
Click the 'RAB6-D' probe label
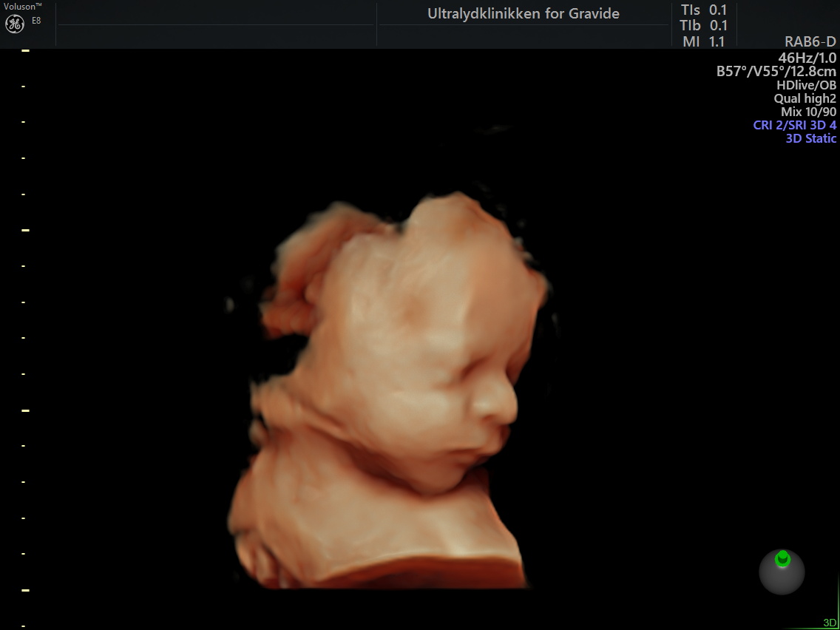(x=810, y=42)
